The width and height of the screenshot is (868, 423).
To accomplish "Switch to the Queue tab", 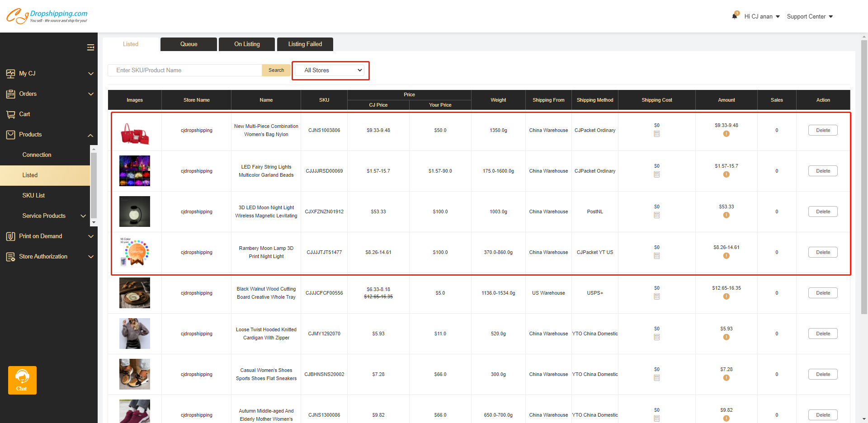I will tap(189, 44).
